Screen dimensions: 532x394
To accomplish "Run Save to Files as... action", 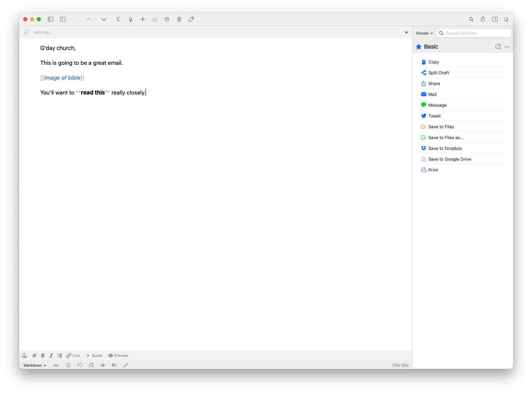I will click(x=463, y=137).
